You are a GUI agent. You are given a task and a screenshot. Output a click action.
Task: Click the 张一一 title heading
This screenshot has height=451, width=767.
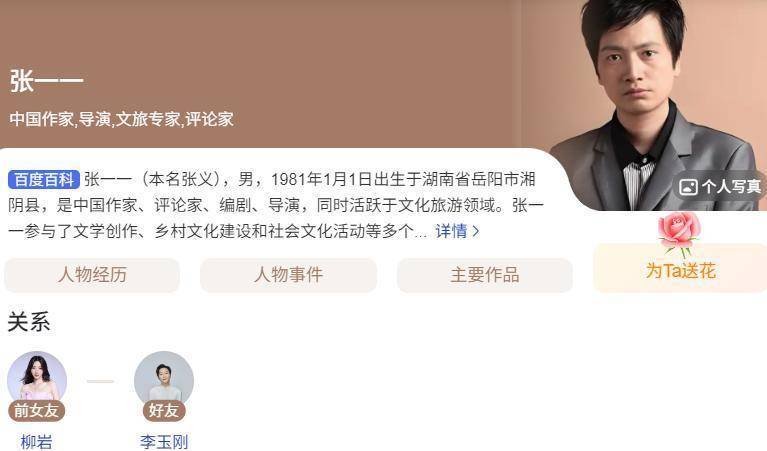coord(46,81)
